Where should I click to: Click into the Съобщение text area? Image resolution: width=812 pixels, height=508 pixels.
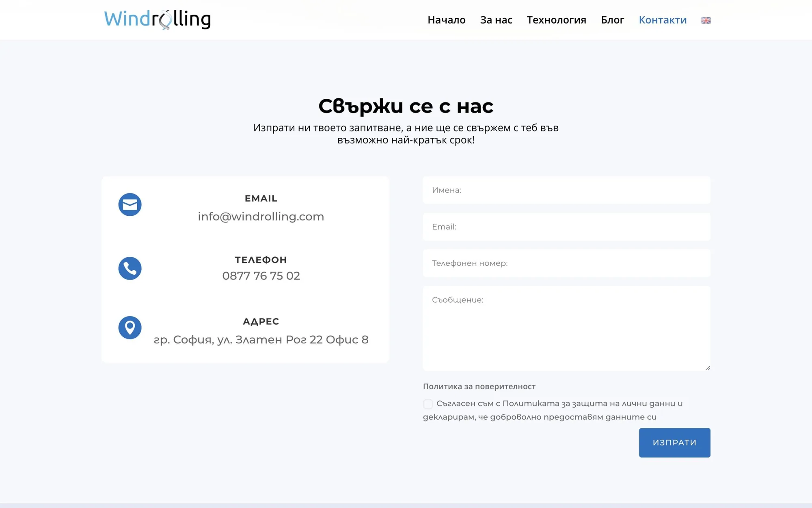click(x=566, y=328)
